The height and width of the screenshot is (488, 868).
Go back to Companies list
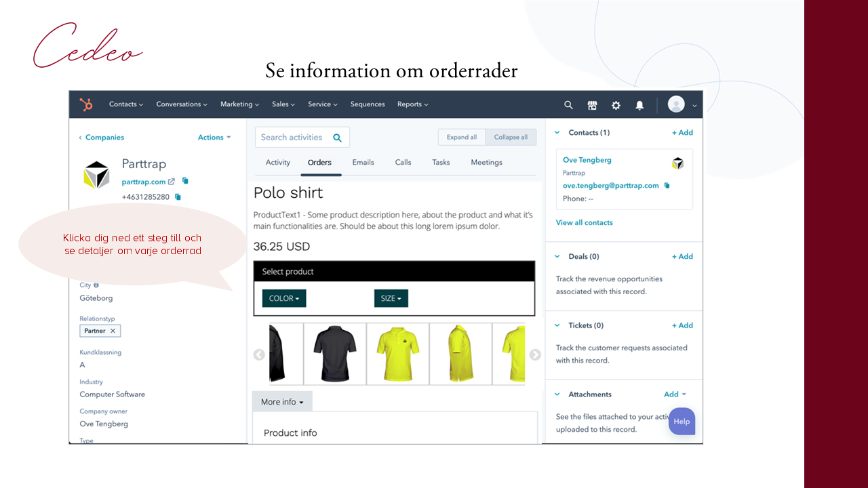coord(101,138)
